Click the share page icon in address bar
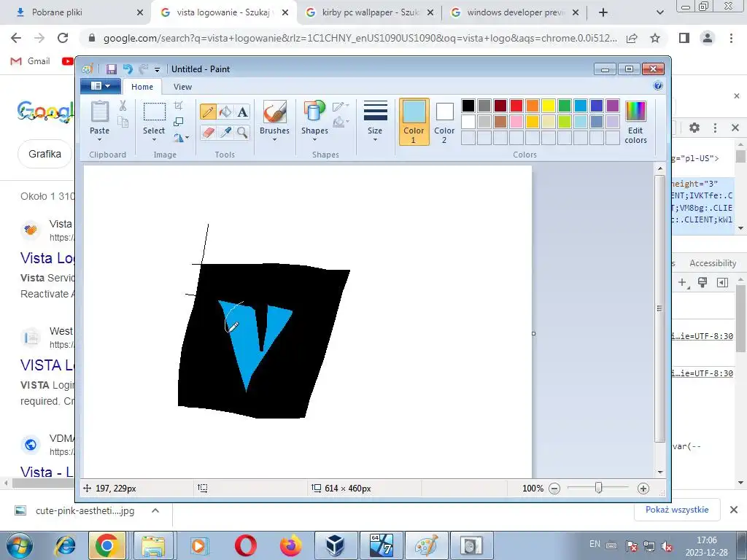Image resolution: width=747 pixels, height=560 pixels. pyautogui.click(x=632, y=38)
